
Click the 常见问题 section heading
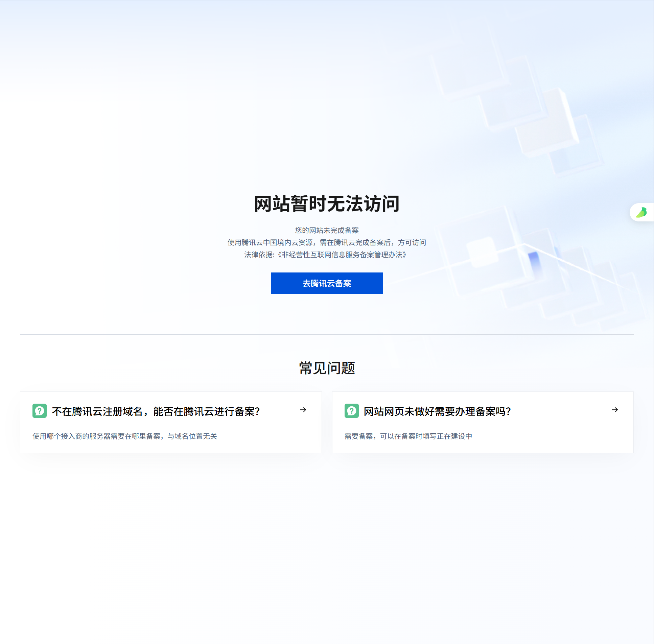point(327,368)
